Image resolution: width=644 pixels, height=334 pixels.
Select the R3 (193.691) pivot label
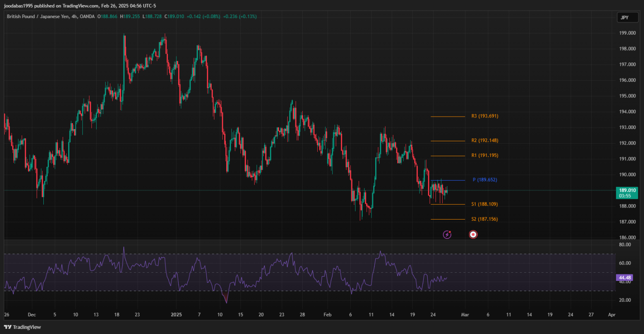484,116
